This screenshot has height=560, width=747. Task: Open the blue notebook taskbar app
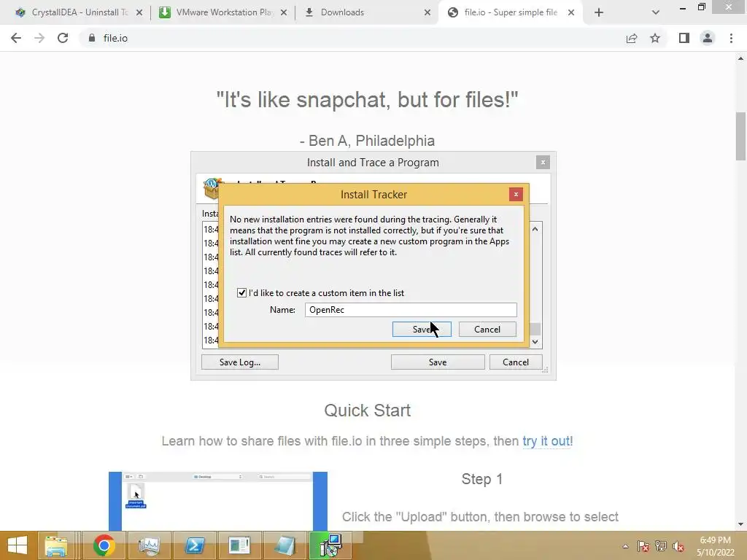[x=285, y=545]
